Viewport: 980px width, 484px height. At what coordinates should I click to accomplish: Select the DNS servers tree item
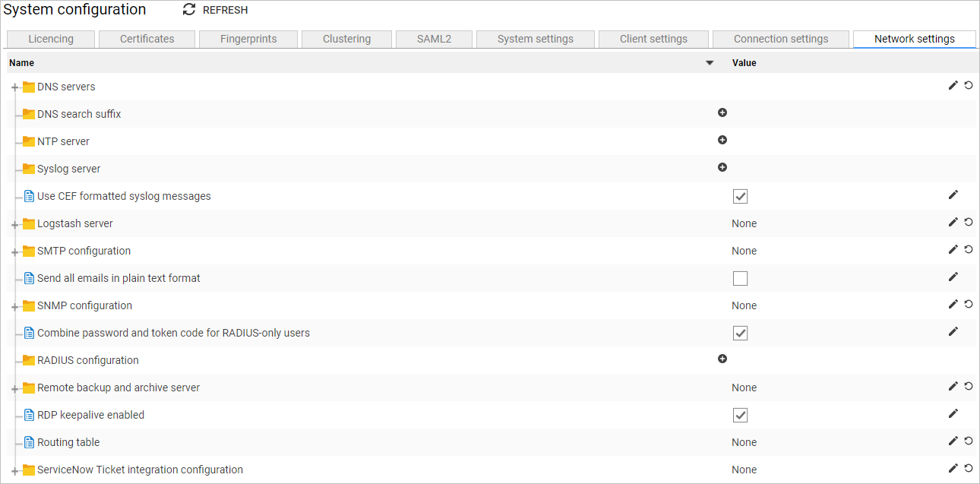pos(65,86)
